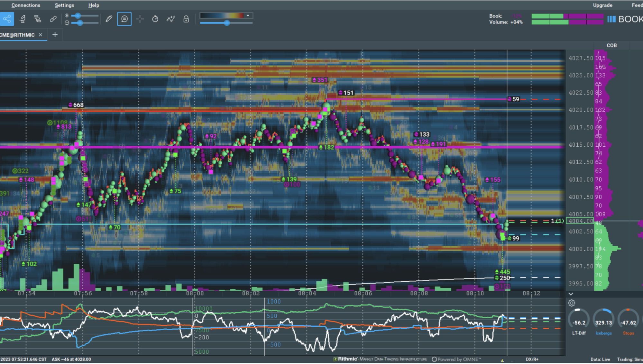Click the 668 volume label on chart
Screen dimensions: 643x364
(76, 105)
